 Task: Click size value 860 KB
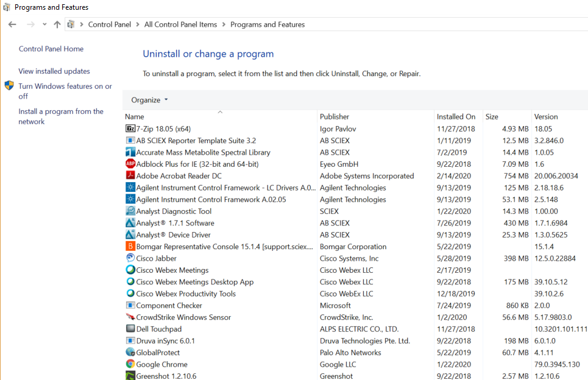click(517, 306)
